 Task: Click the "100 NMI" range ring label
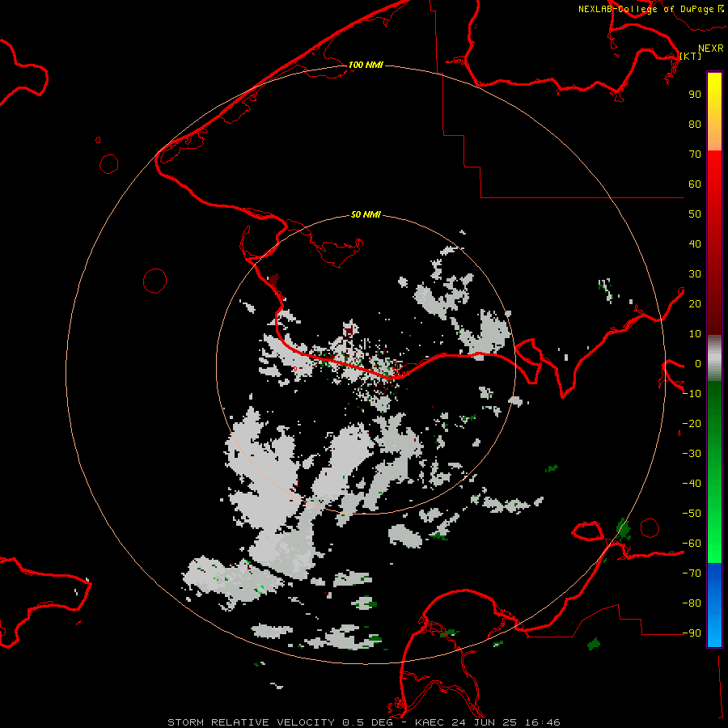click(x=366, y=65)
